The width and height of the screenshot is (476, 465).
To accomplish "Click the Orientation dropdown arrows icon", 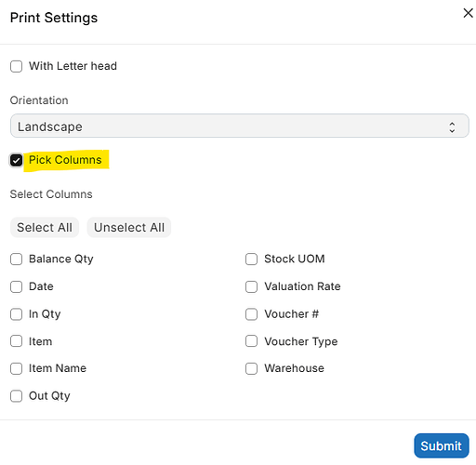I will coord(452,127).
